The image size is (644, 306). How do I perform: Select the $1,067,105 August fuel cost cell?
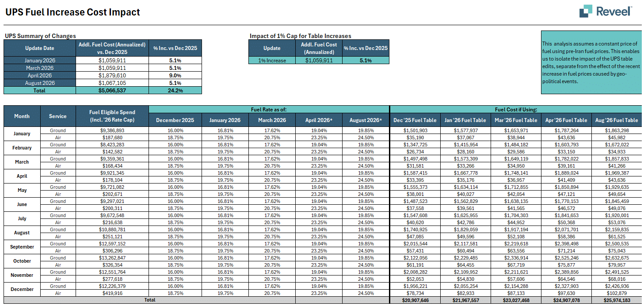point(112,83)
